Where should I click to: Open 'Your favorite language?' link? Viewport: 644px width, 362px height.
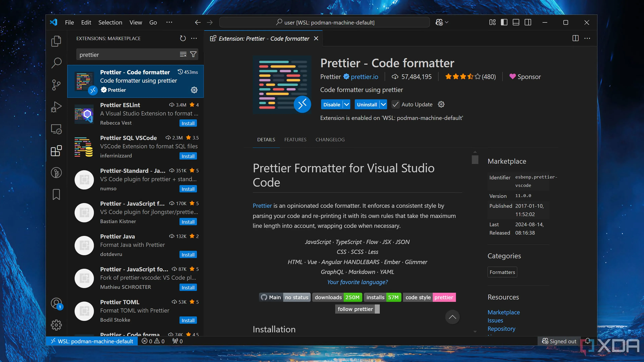(x=358, y=282)
